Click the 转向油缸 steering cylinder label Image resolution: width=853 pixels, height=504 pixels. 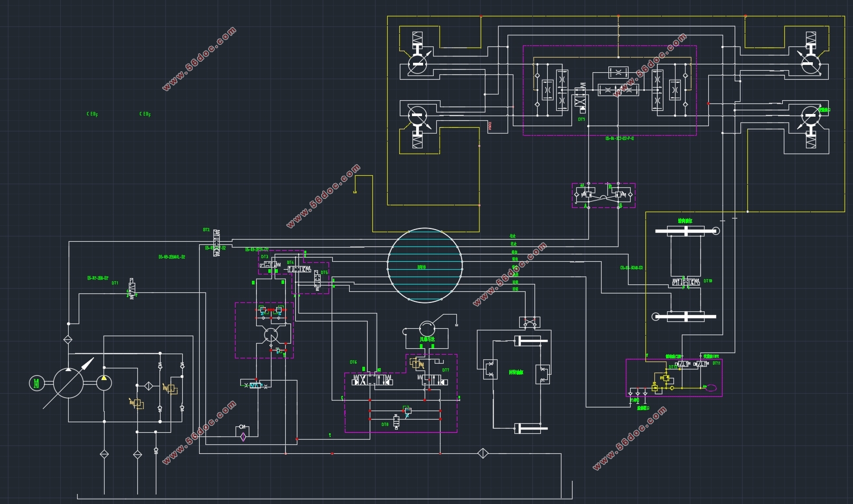pos(685,221)
